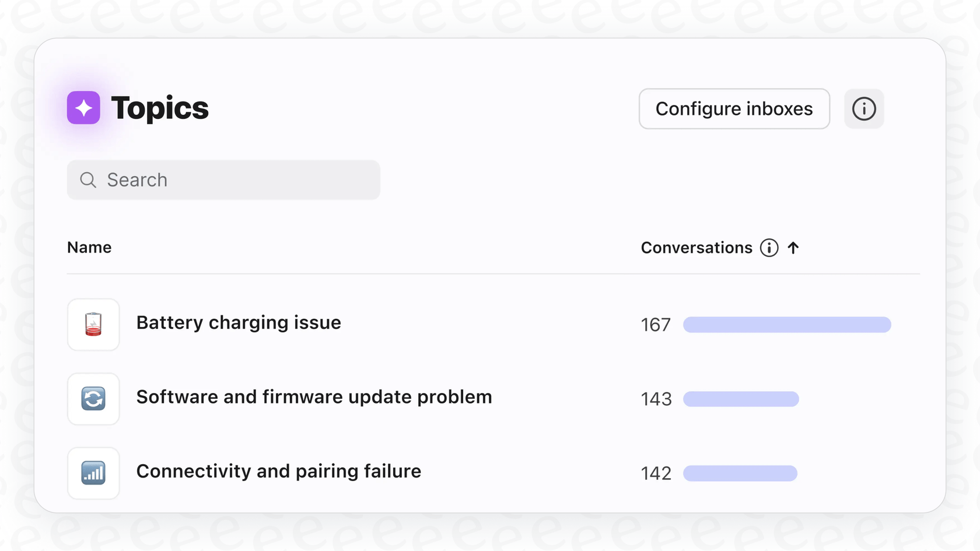Viewport: 980px width, 551px height.
Task: Click the info icon beside Conversations header
Action: pyautogui.click(x=769, y=248)
